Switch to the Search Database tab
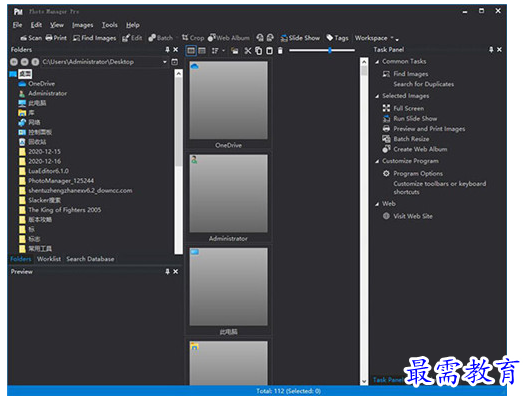The width and height of the screenshot is (528, 403). 90,259
